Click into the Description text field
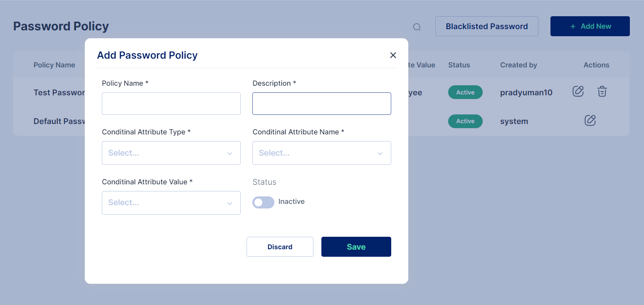The image size is (644, 305). pyautogui.click(x=321, y=104)
